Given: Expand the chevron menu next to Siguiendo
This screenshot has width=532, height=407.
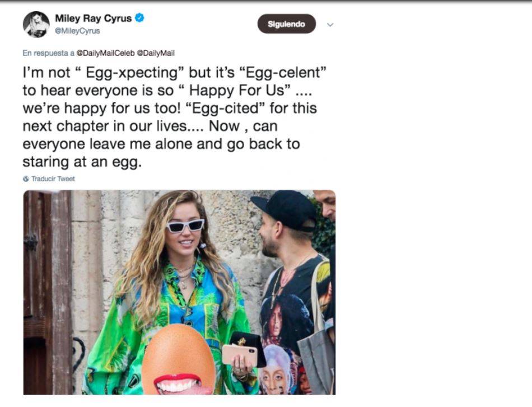Looking at the screenshot, I should (x=330, y=25).
